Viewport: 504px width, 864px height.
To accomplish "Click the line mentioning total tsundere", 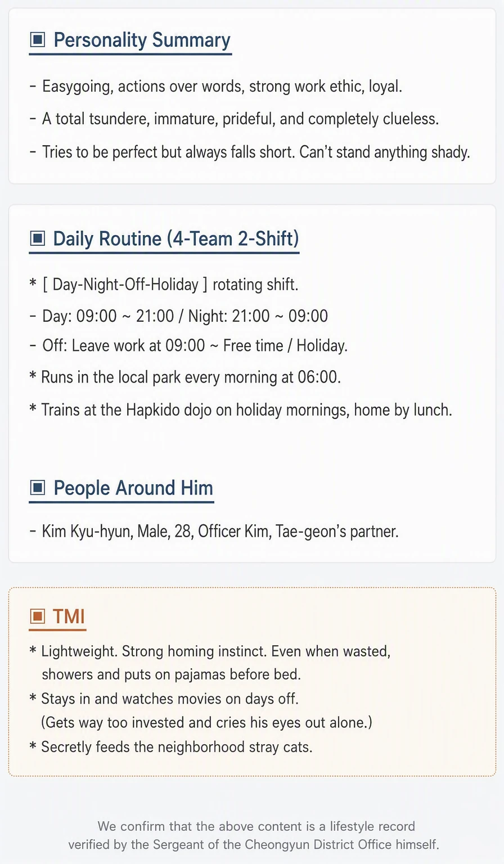I will click(x=234, y=119).
